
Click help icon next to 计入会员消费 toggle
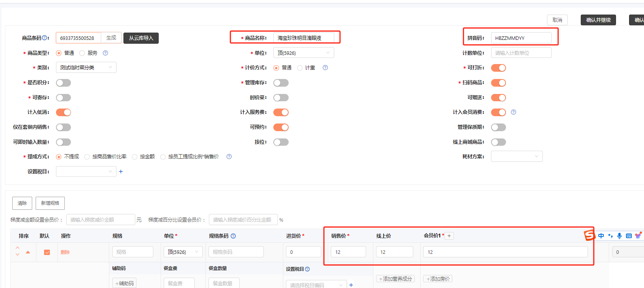pos(513,112)
